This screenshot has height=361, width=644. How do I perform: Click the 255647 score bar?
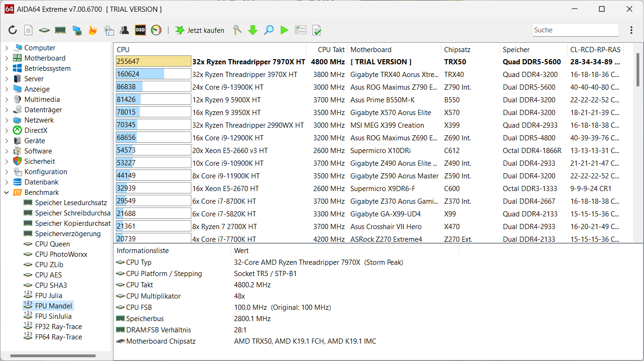point(153,61)
